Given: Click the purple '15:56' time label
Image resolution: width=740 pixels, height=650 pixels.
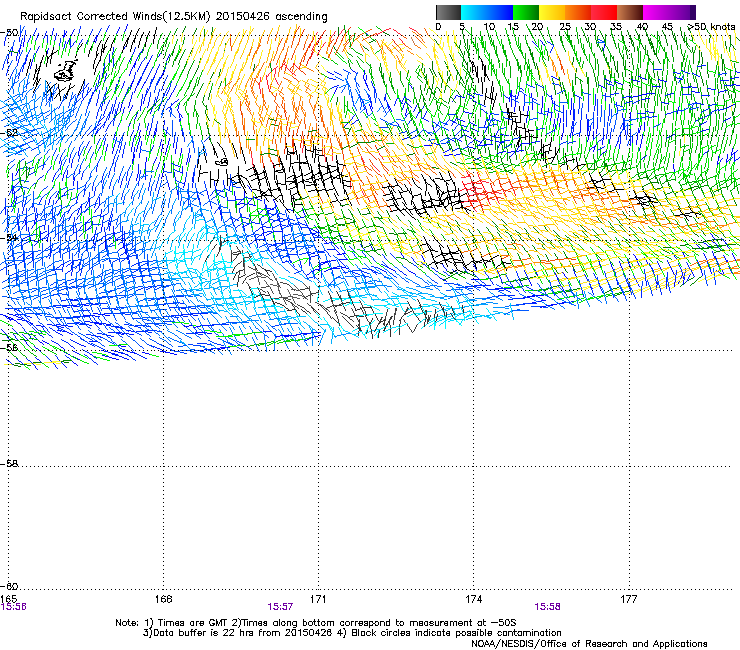Looking at the screenshot, I should coord(14,607).
